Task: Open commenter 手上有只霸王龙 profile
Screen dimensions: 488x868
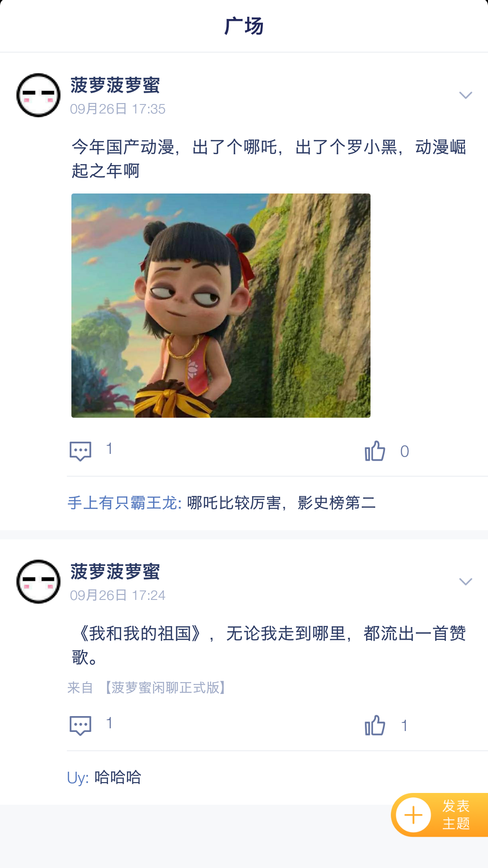Action: coord(124,503)
